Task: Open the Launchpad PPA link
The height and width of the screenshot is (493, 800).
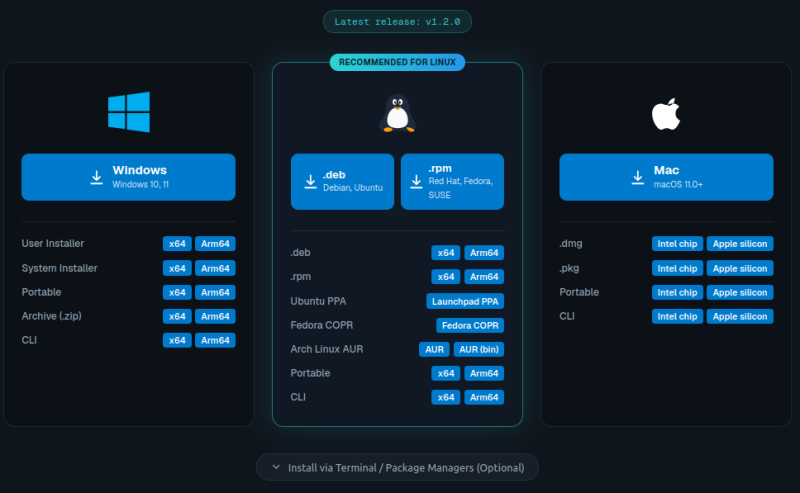Action: tap(465, 301)
